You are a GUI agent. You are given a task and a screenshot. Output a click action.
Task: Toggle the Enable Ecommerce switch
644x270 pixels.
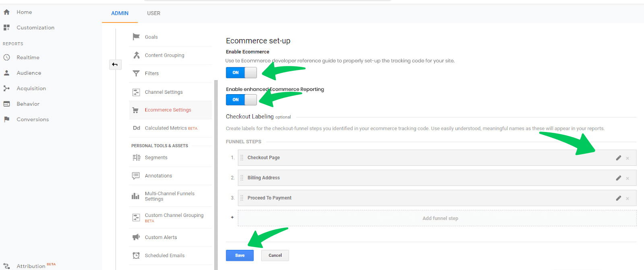pyautogui.click(x=241, y=72)
